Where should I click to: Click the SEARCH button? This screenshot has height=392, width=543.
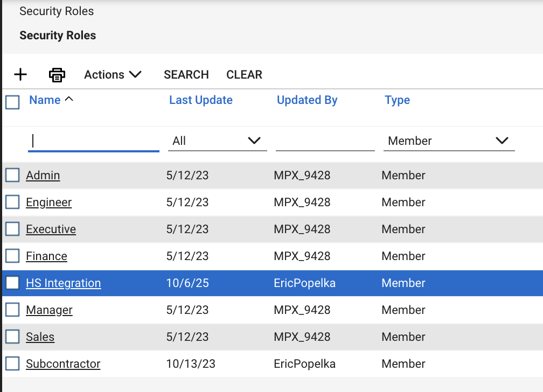coord(186,75)
